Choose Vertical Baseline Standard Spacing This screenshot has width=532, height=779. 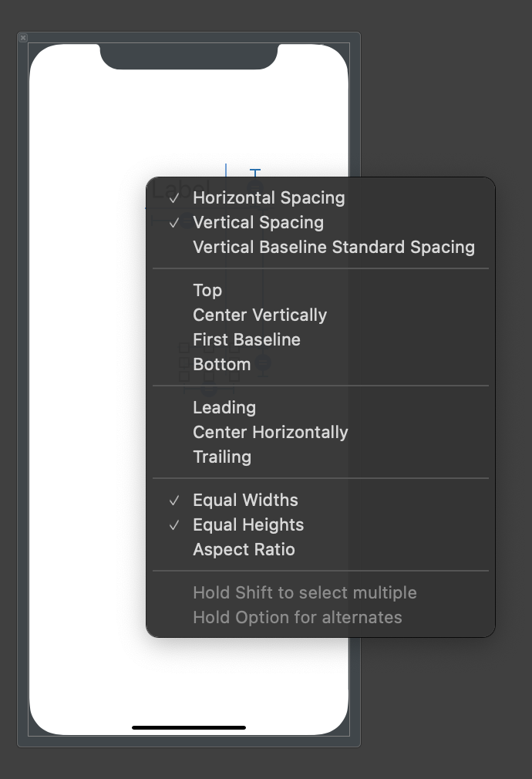(x=333, y=247)
